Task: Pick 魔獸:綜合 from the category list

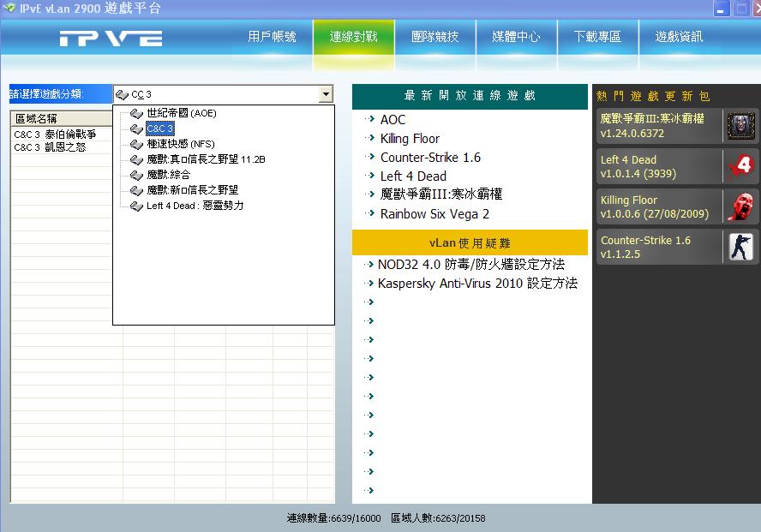Action: pos(169,175)
